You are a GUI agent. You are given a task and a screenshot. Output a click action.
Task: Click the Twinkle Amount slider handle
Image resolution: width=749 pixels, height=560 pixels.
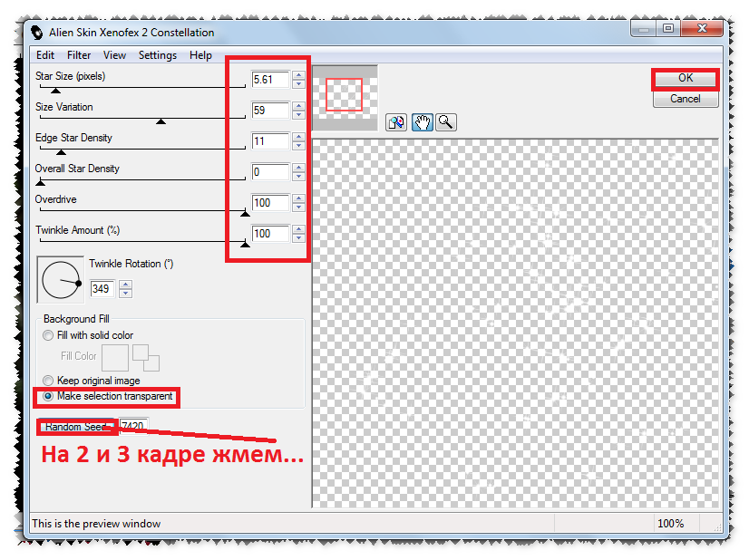point(245,245)
